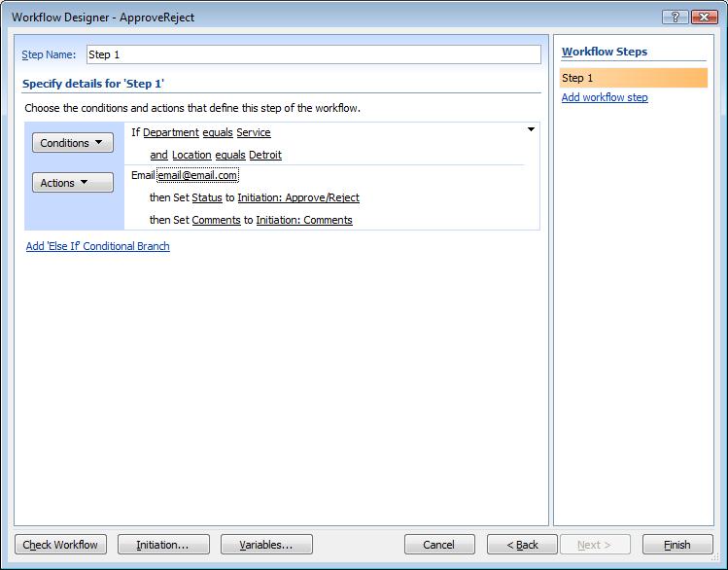Click the Service value link
This screenshot has width=728, height=570.
[254, 132]
